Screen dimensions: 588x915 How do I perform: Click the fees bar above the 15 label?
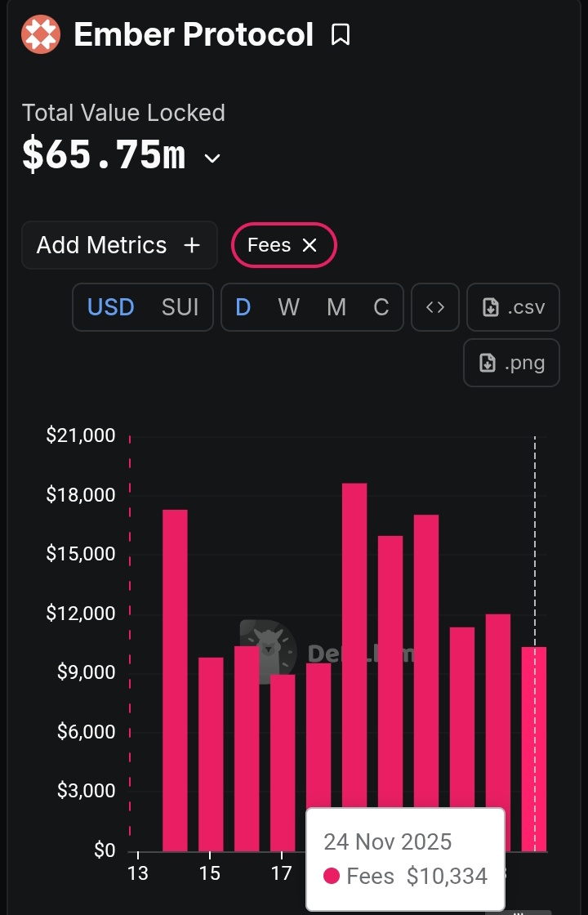click(x=211, y=754)
